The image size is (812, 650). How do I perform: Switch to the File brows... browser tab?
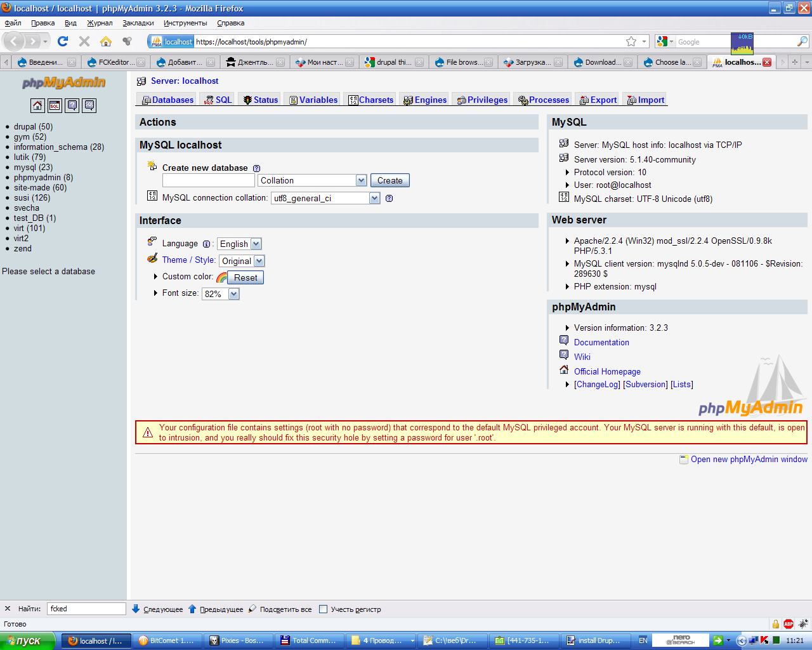(x=463, y=62)
